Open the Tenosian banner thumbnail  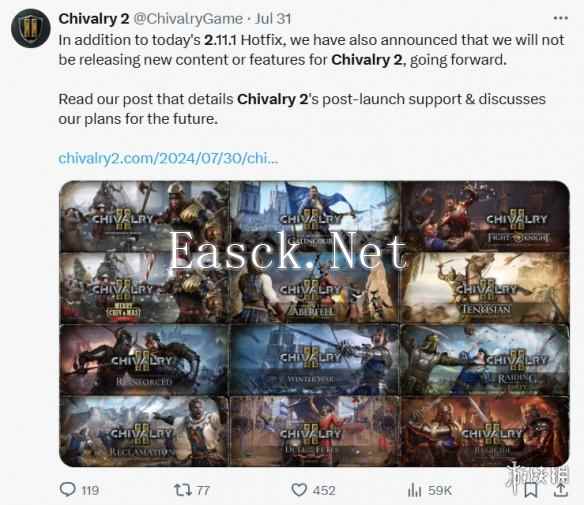485,287
